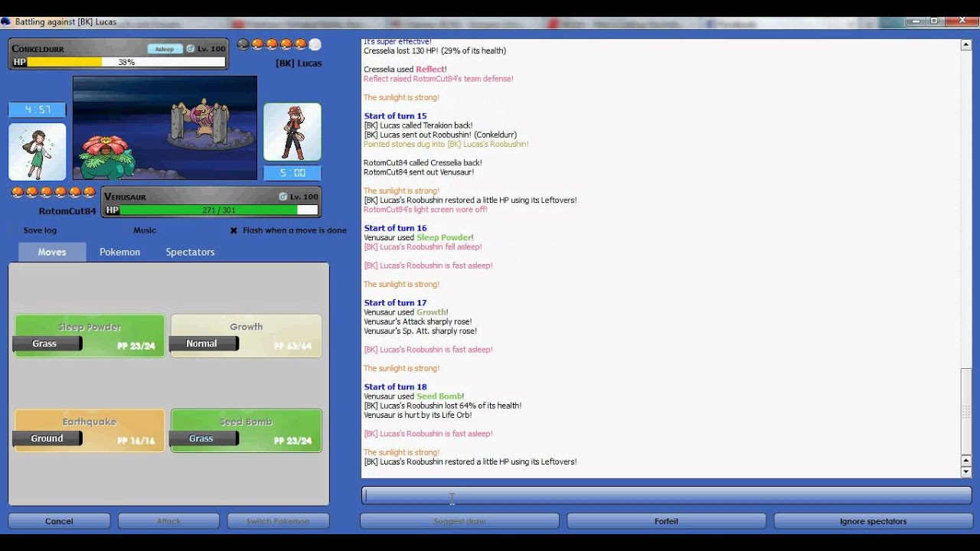
Task: Click the dark fainted pokeball beside [BK] Lucas
Action: [x=243, y=44]
